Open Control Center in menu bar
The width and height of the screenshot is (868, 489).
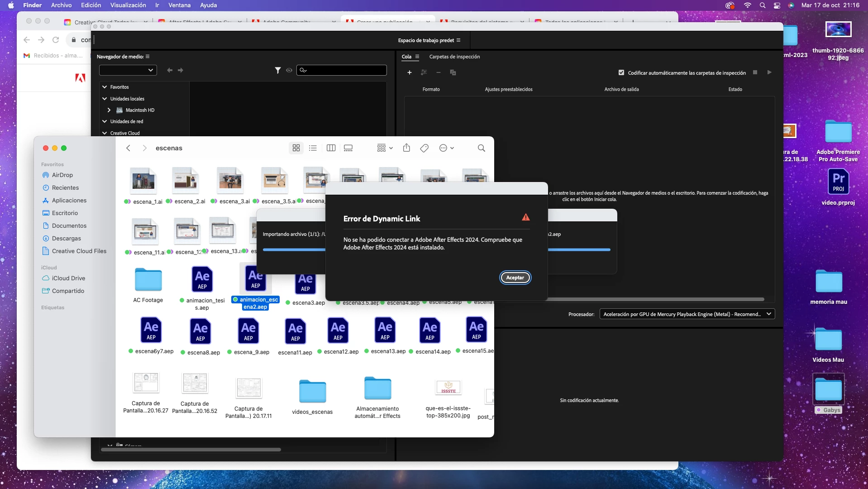(777, 5)
